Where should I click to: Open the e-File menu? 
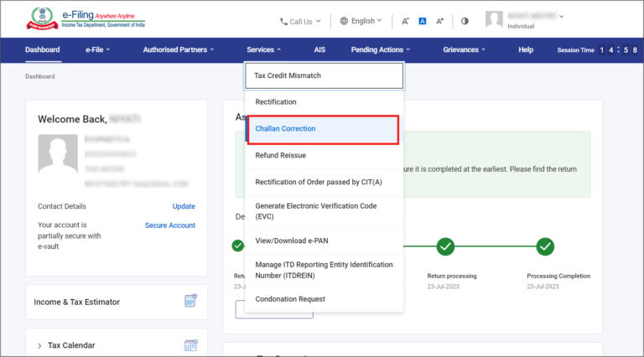pos(97,50)
